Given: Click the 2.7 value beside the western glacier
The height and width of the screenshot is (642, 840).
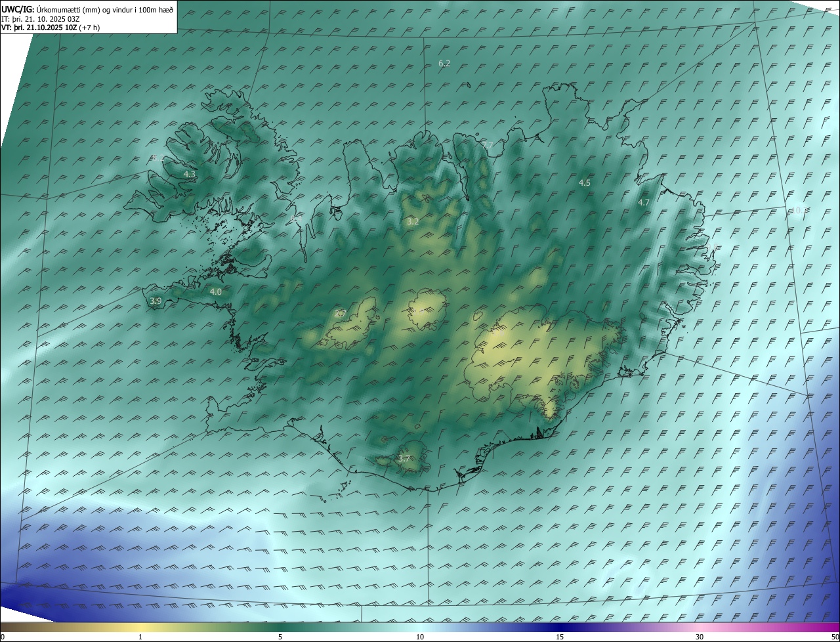Looking at the screenshot, I should tap(340, 314).
